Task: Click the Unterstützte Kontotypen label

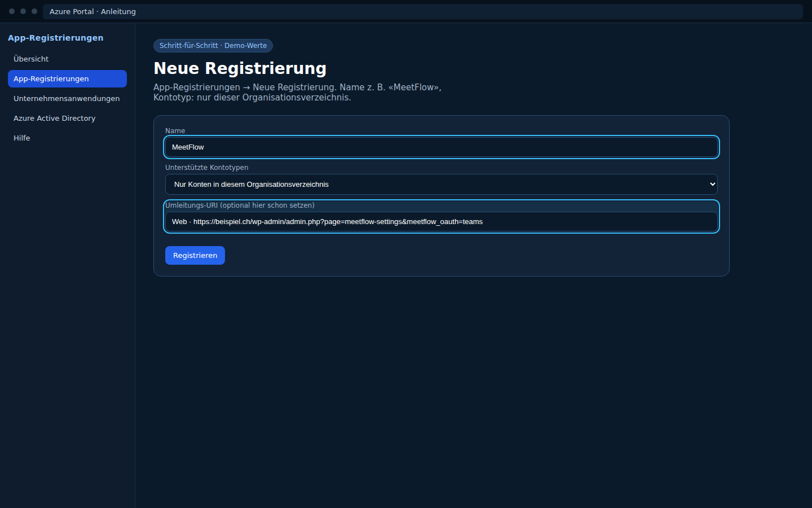Action: point(206,168)
